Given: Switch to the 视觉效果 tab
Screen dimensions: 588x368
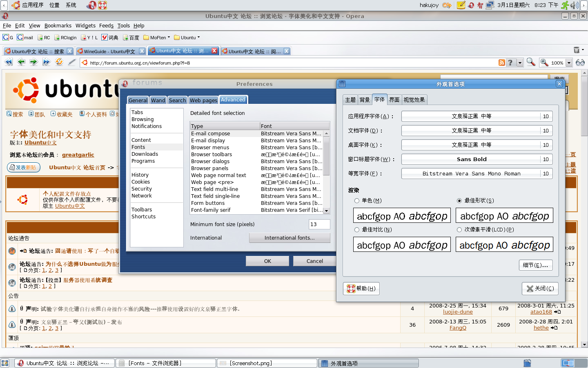Looking at the screenshot, I should tap(414, 100).
